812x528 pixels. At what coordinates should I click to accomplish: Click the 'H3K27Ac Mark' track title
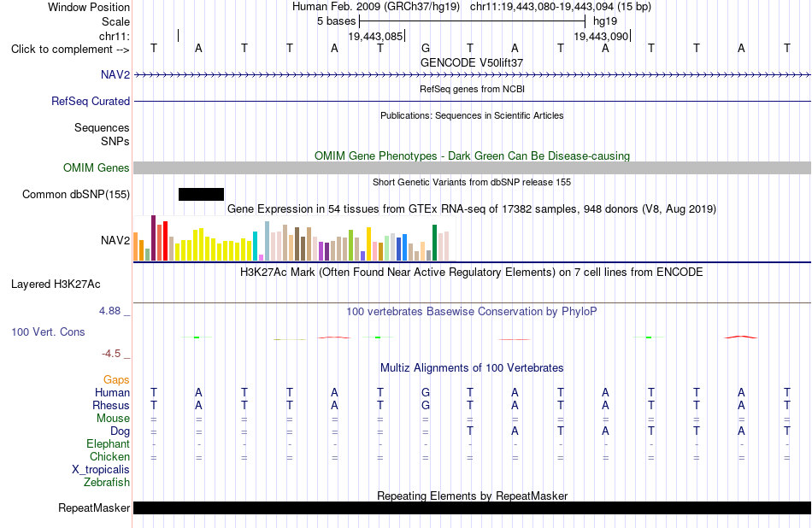point(472,273)
